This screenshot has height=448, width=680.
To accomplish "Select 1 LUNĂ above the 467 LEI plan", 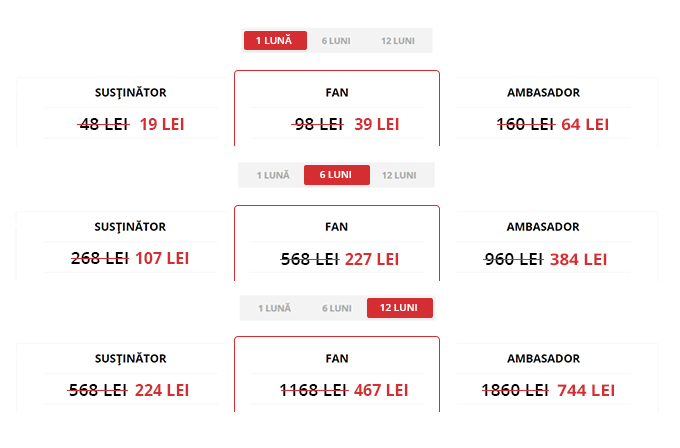I will pos(274,308).
